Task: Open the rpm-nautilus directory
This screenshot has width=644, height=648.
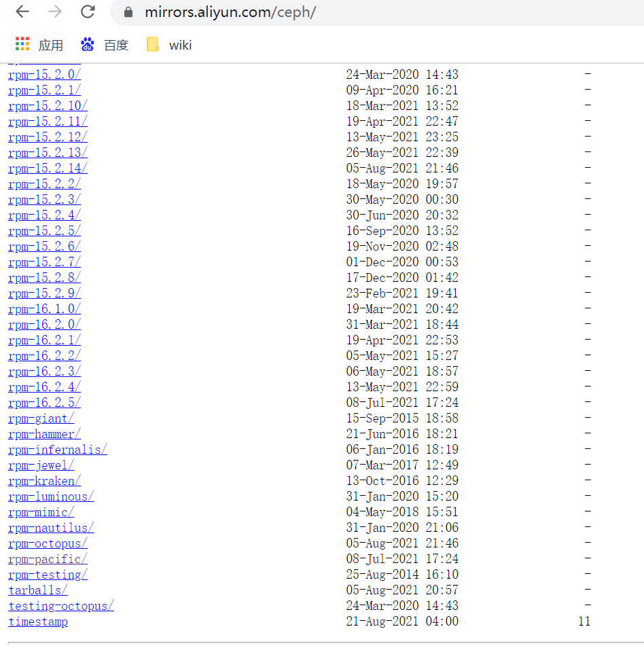Action: [x=50, y=528]
